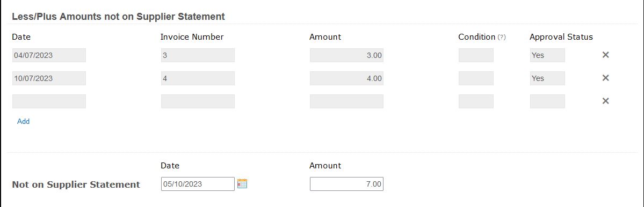Click the Add link
Viewport: 644px width, 207px height.
coord(24,121)
